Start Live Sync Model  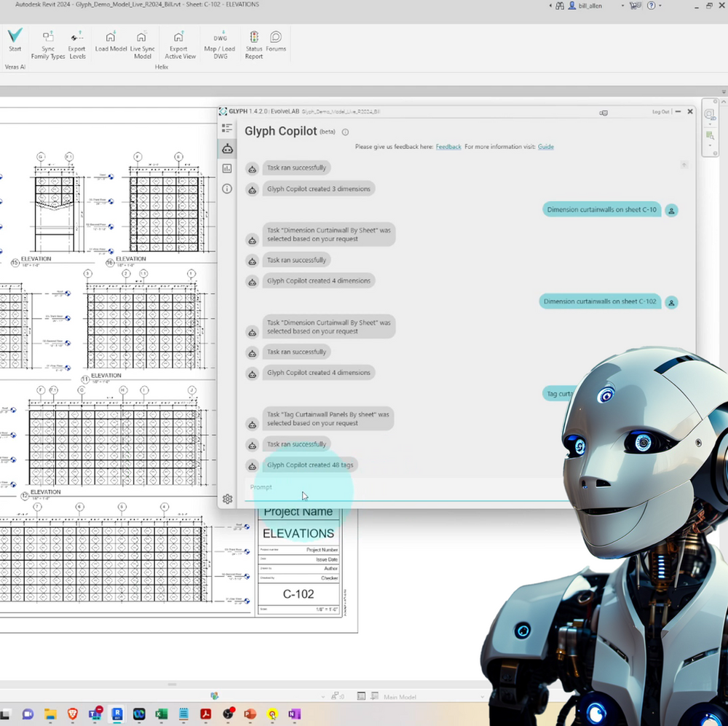coord(142,44)
